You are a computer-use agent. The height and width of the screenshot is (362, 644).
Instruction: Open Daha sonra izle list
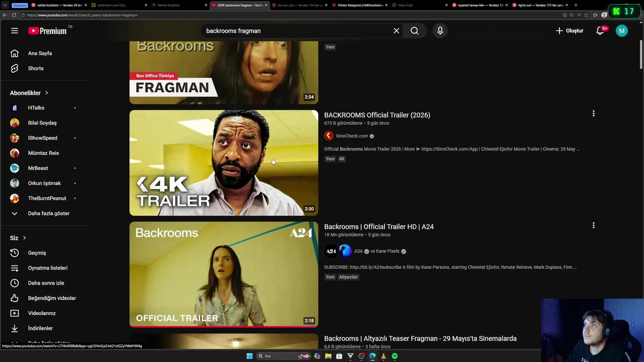(45, 283)
